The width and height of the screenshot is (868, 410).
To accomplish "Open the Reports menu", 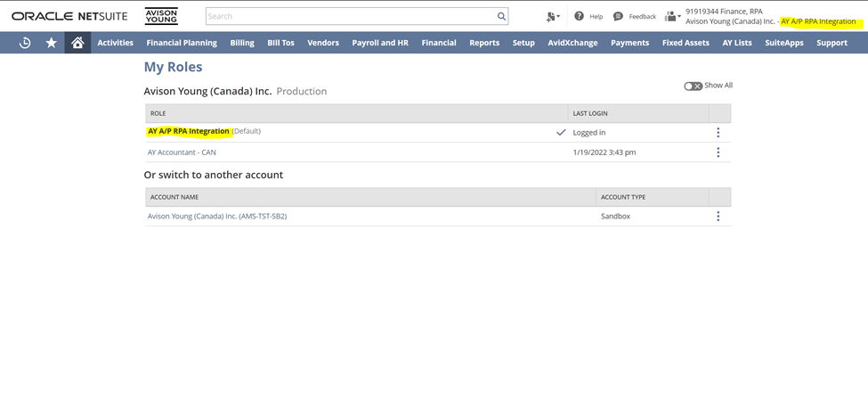I will tap(484, 43).
